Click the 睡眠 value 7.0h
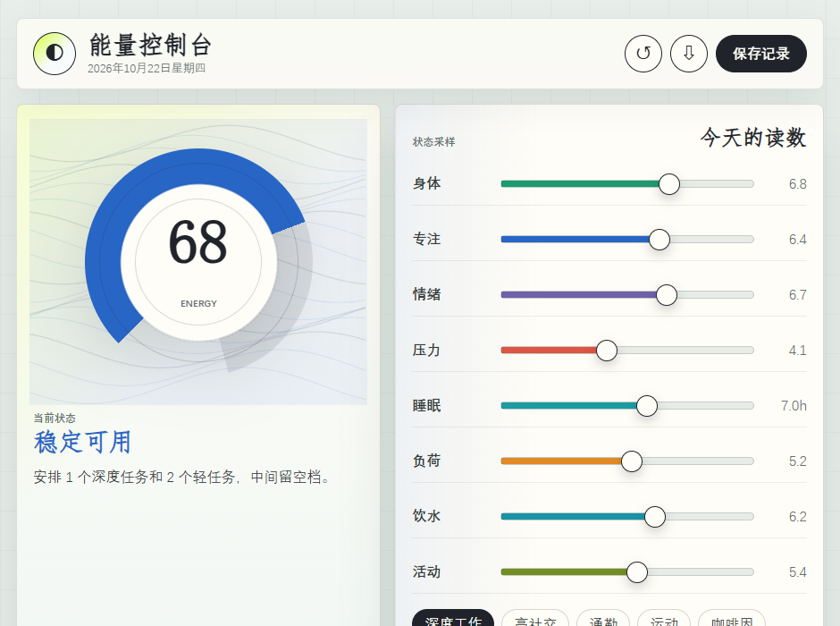 point(794,406)
